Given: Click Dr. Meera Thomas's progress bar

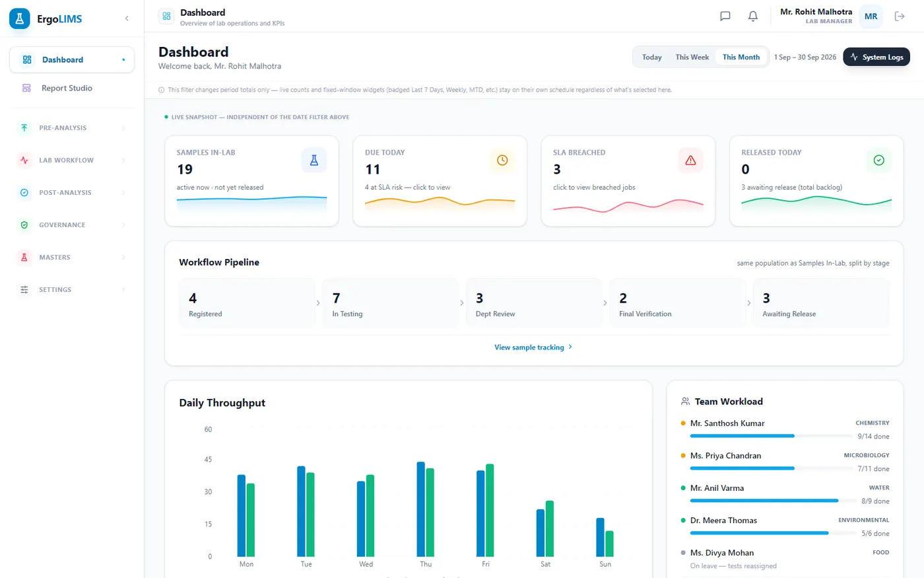Looking at the screenshot, I should (x=772, y=533).
